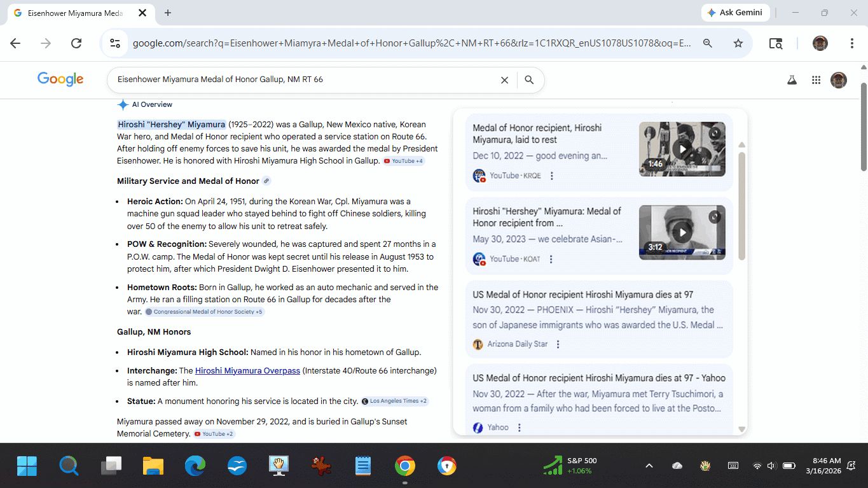Copy link icon beside Military Service heading
868x488 pixels.
tap(266, 181)
